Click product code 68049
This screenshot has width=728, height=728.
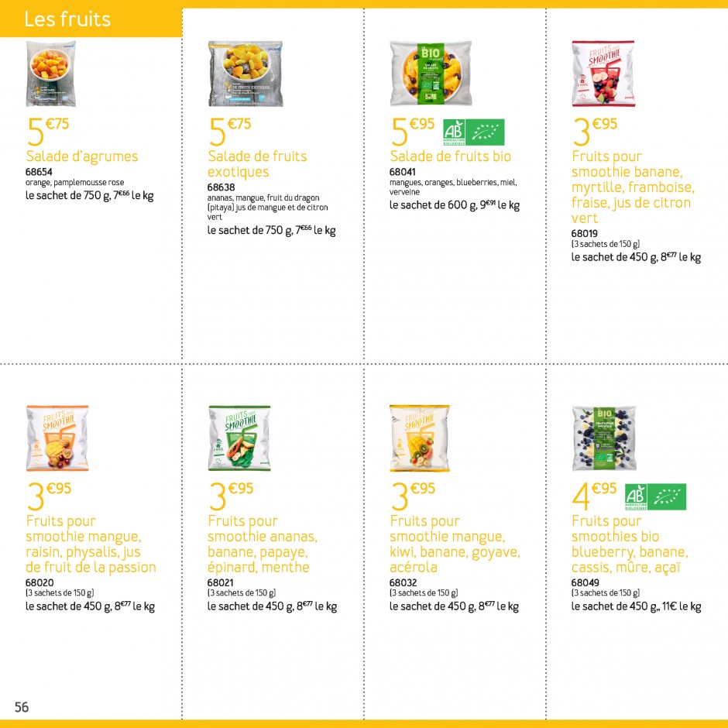585,582
